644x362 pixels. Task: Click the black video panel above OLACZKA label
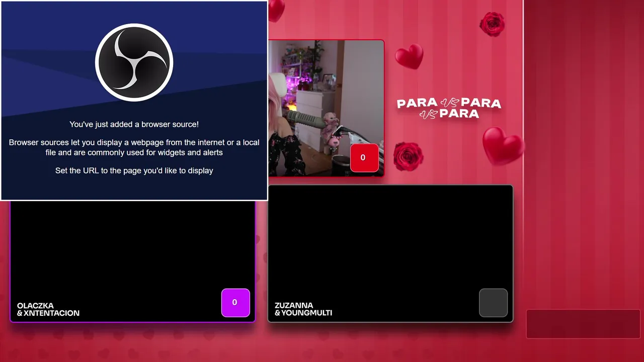[x=133, y=260]
